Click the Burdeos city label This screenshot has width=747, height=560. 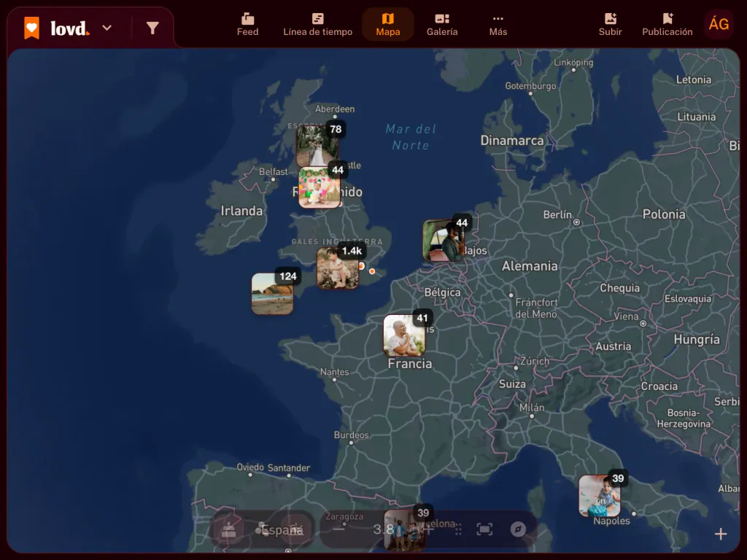[x=351, y=435]
